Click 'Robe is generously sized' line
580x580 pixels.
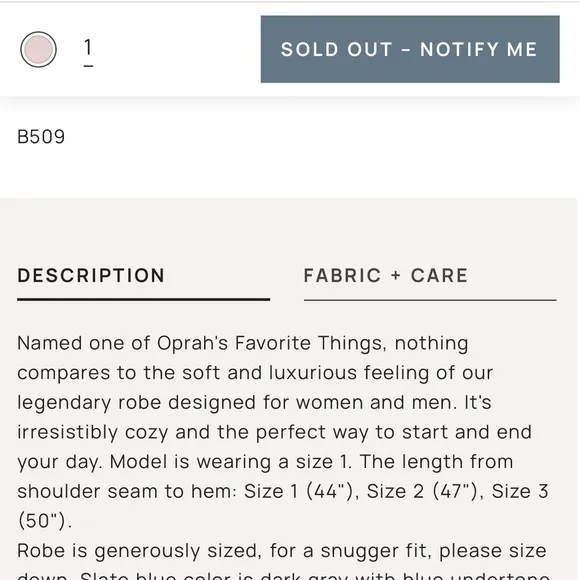coord(281,551)
